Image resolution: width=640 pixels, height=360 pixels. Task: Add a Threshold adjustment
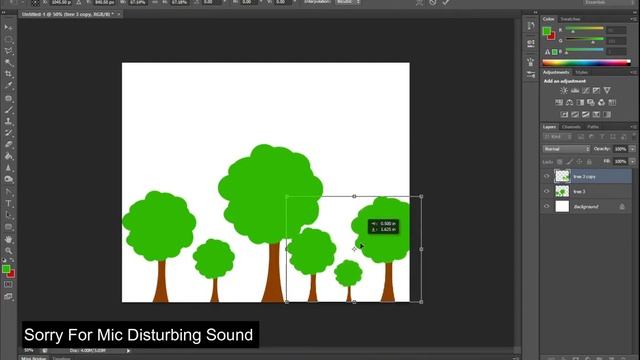pos(586,115)
